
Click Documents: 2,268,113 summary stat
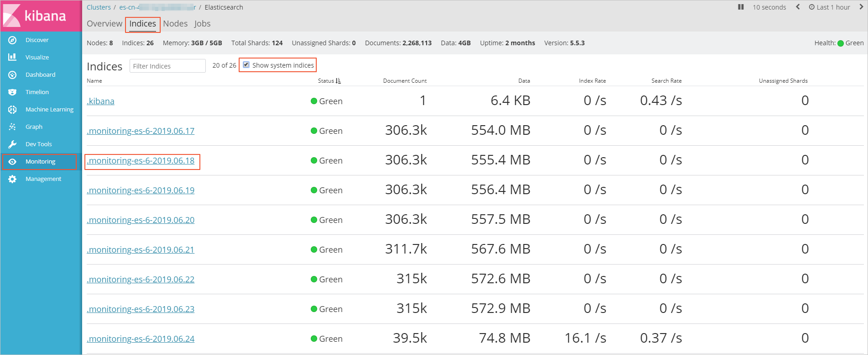pyautogui.click(x=398, y=43)
